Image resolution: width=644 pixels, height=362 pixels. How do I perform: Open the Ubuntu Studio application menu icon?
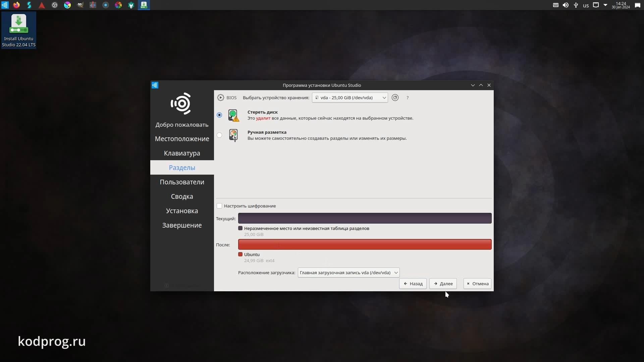[5, 5]
